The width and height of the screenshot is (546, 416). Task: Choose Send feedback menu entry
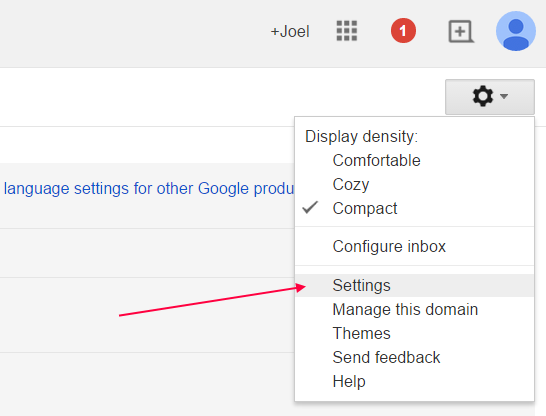click(386, 358)
